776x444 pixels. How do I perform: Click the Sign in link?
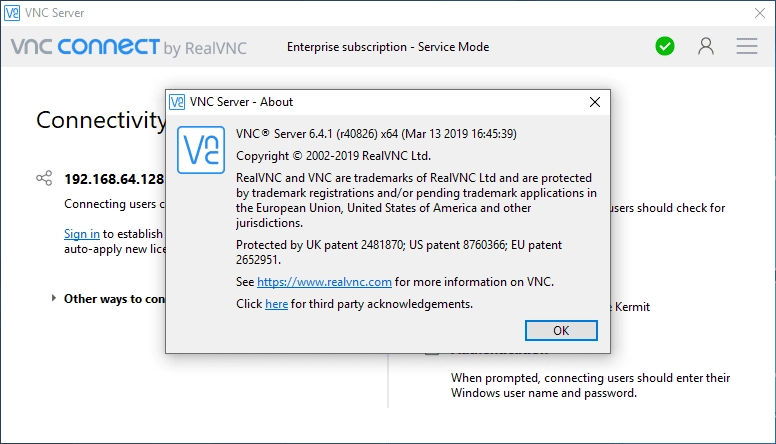82,234
